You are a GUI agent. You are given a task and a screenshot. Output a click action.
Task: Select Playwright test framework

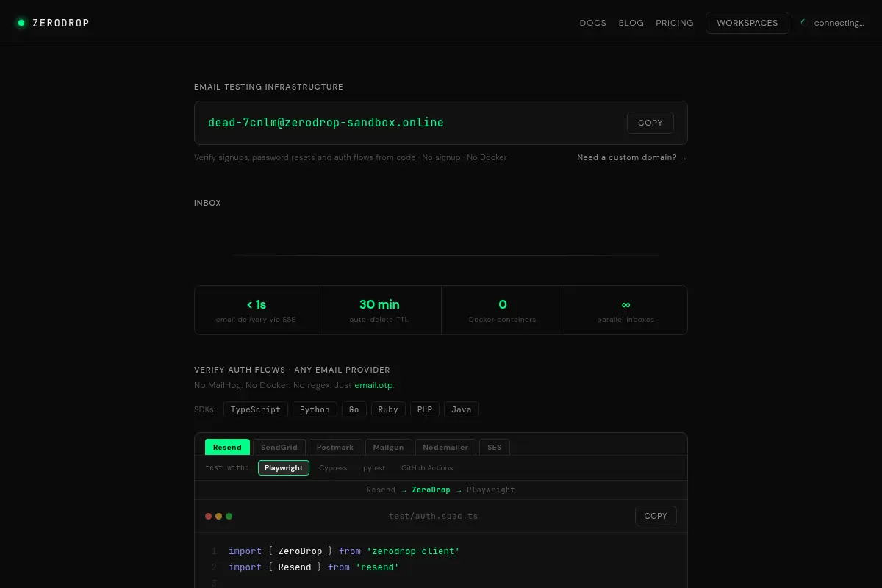coord(284,468)
